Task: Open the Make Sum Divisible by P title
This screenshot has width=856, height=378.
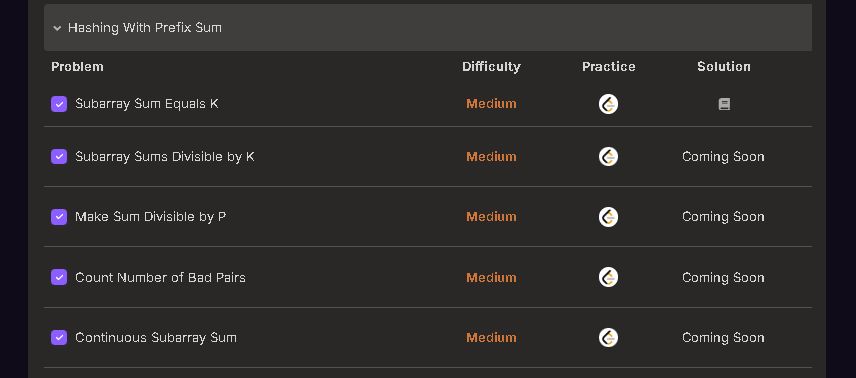Action: coord(151,217)
